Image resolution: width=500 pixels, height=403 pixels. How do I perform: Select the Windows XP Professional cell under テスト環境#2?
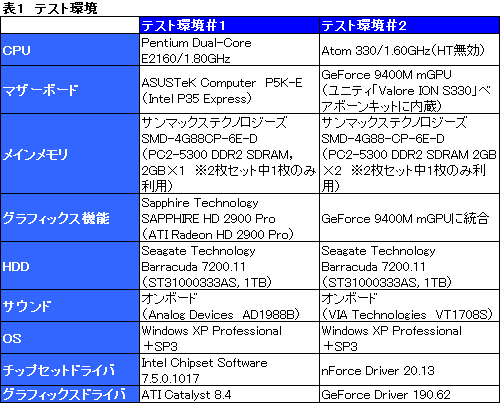pyautogui.click(x=409, y=338)
